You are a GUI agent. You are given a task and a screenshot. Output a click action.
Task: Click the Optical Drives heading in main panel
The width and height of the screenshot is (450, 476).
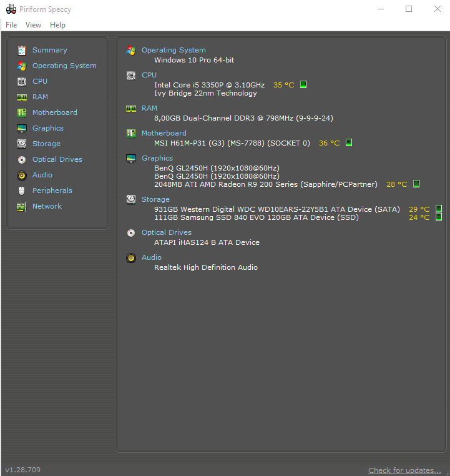click(x=167, y=232)
